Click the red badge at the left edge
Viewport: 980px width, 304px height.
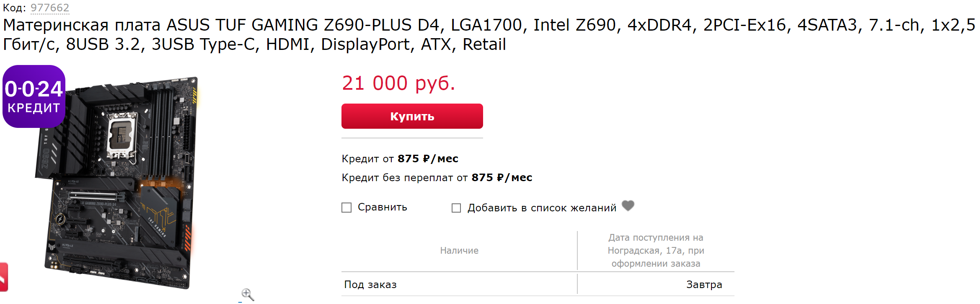(4, 277)
